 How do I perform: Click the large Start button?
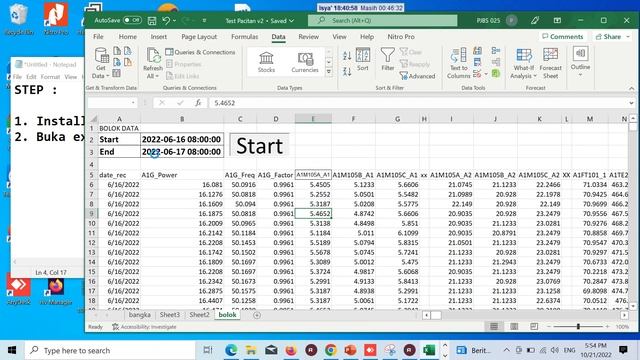pos(259,145)
